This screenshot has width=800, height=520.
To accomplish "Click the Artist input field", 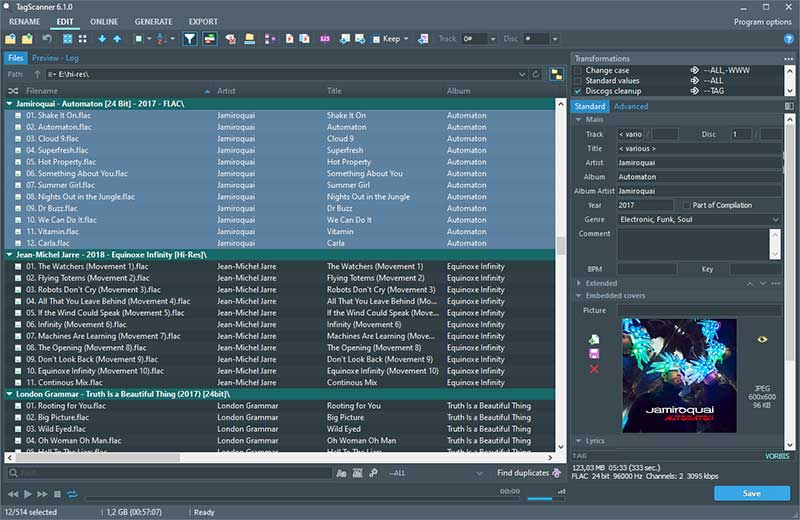I will tap(698, 162).
